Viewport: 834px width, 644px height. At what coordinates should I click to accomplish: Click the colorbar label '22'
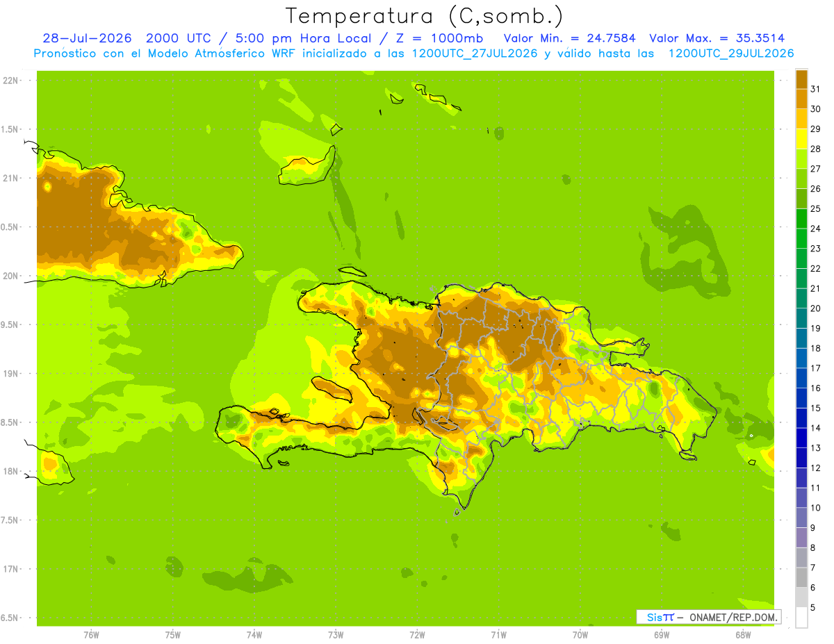click(x=816, y=268)
